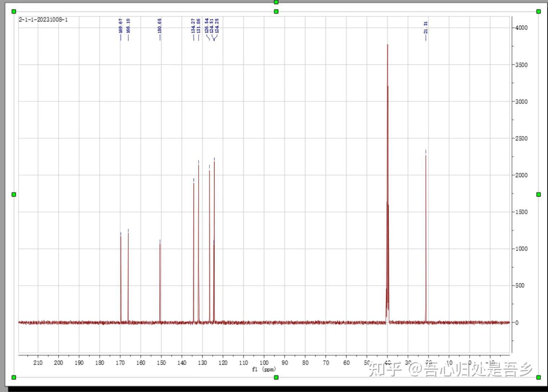The image size is (548, 392).
Task: Select the 131.86 peak label
Action: click(198, 26)
